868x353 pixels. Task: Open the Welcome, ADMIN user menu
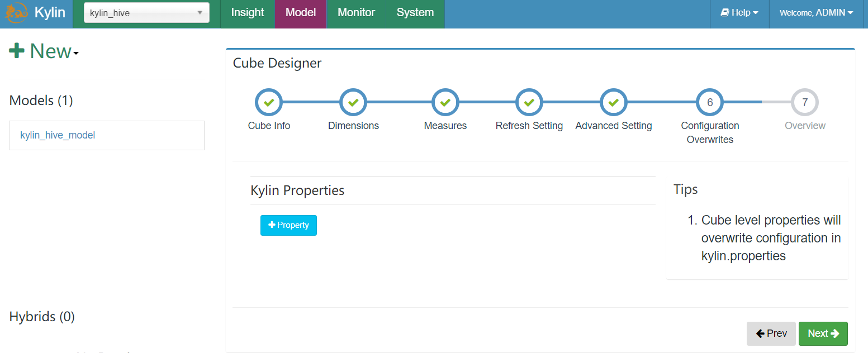point(817,13)
